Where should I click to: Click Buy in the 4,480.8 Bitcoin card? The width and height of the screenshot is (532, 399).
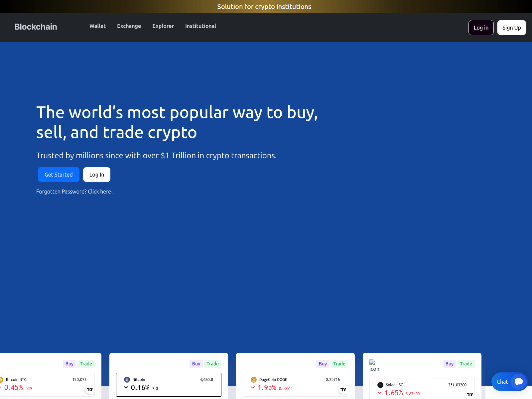(196, 364)
